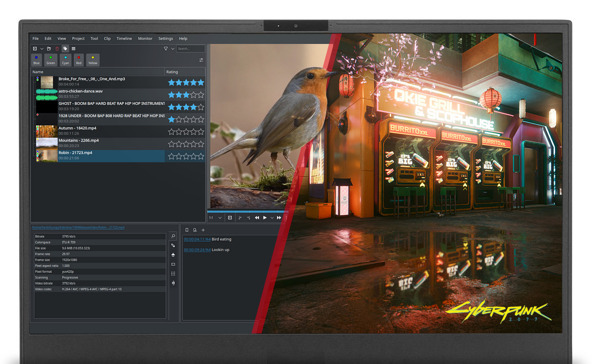Click the blue monitor timeline ruler
The width and height of the screenshot is (592, 364).
point(247,212)
